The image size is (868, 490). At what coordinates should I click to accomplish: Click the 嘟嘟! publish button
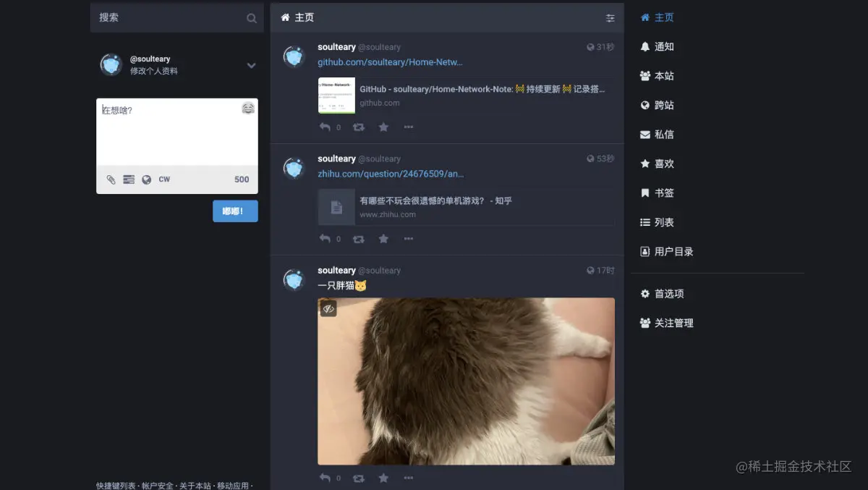point(234,211)
